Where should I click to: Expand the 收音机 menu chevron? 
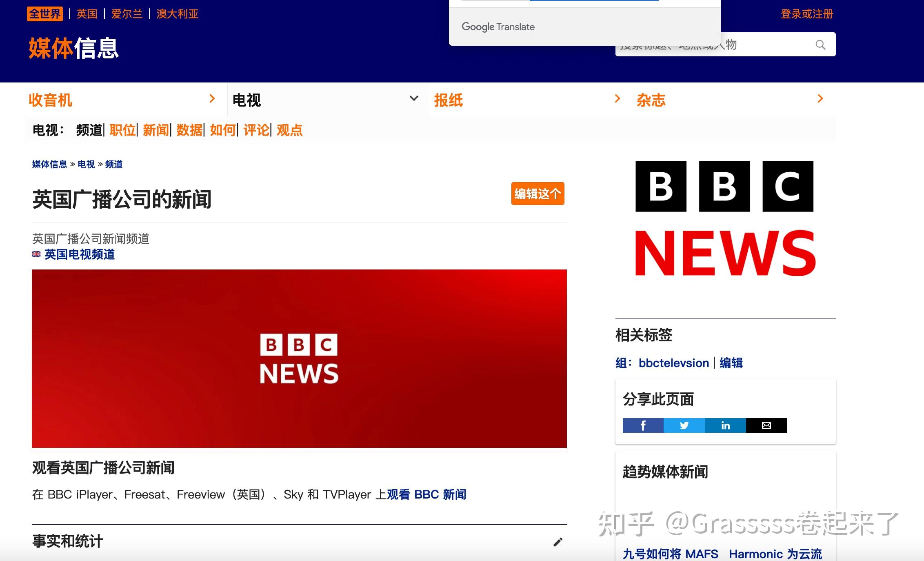212,98
